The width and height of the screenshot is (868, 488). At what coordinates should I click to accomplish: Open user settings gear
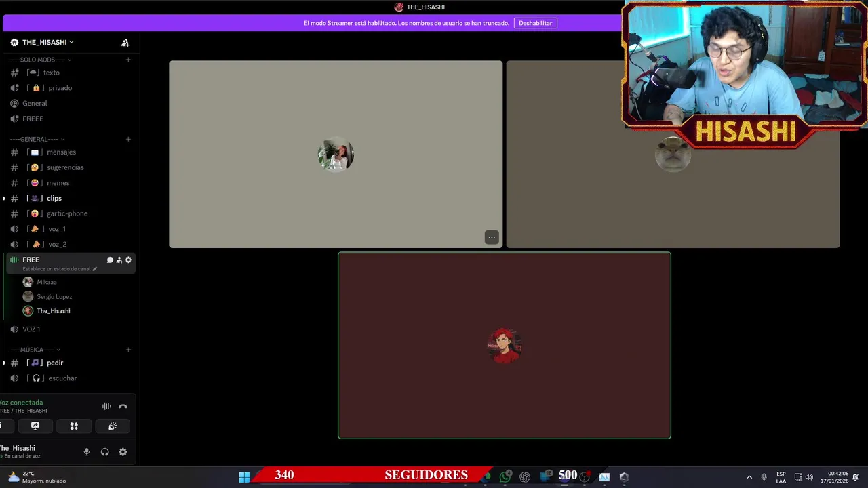pos(123,452)
